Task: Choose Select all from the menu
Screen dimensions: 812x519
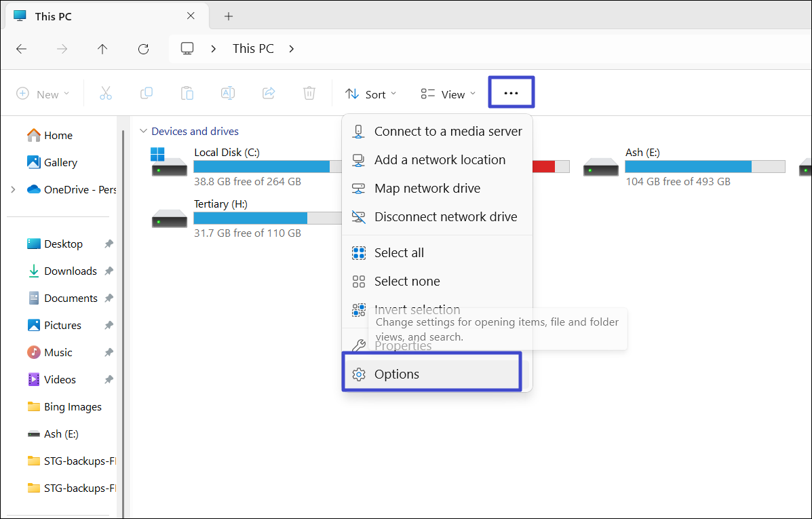Action: [x=399, y=253]
